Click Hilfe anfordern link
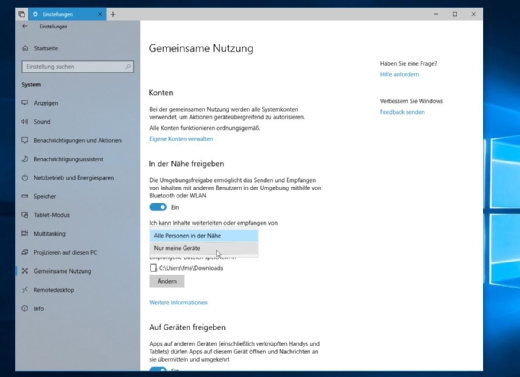 [399, 74]
